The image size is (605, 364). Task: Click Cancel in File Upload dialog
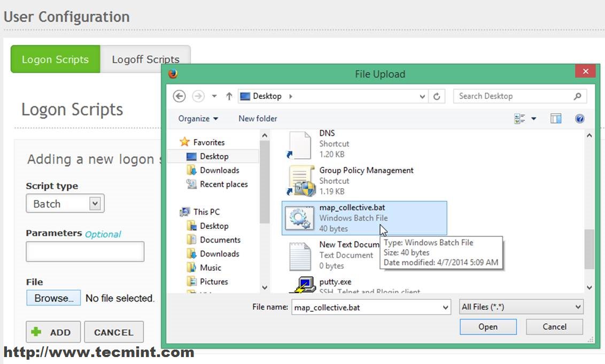[x=554, y=327]
